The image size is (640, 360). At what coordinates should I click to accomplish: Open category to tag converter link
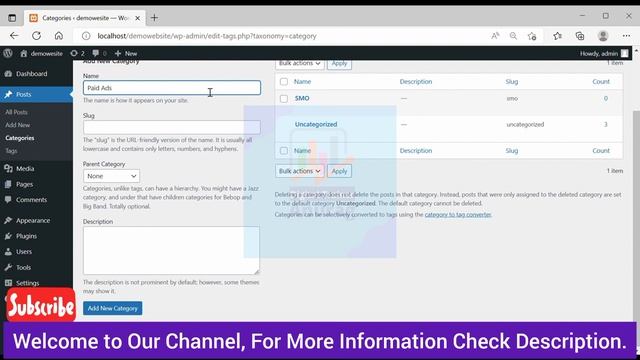tap(458, 215)
